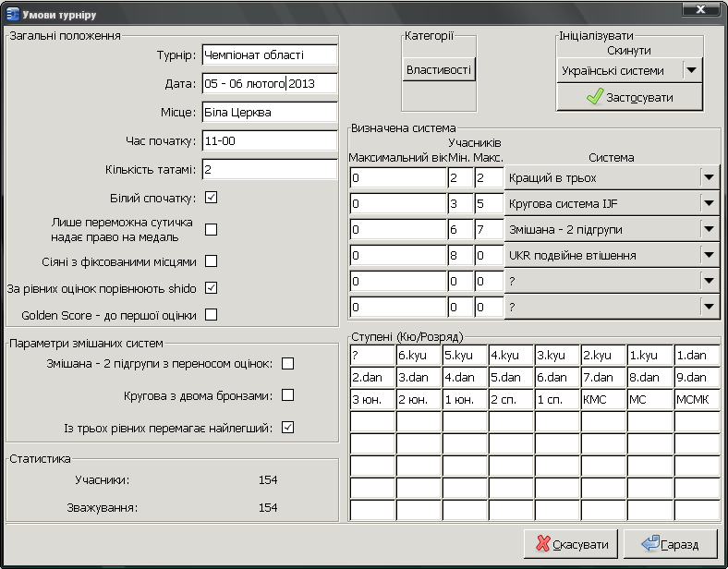This screenshot has height=569, width=728.
Task: Click the red X Скасувати button
Action: [570, 544]
